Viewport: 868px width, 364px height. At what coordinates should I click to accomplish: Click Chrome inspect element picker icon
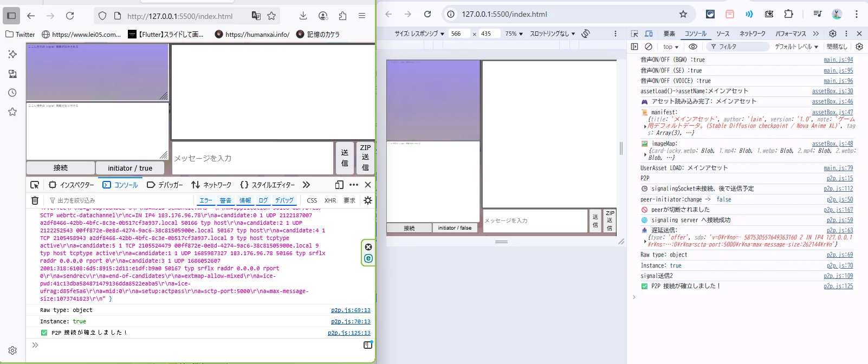634,34
